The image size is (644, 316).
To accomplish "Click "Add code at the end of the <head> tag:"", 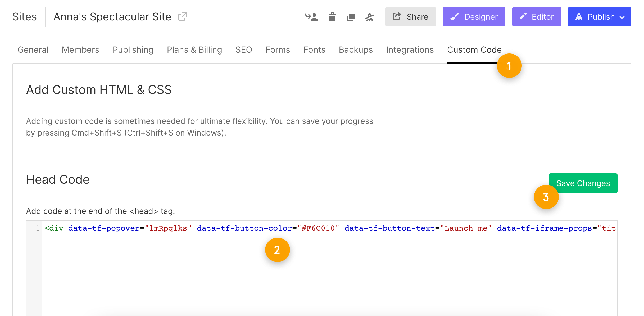I will [x=101, y=211].
